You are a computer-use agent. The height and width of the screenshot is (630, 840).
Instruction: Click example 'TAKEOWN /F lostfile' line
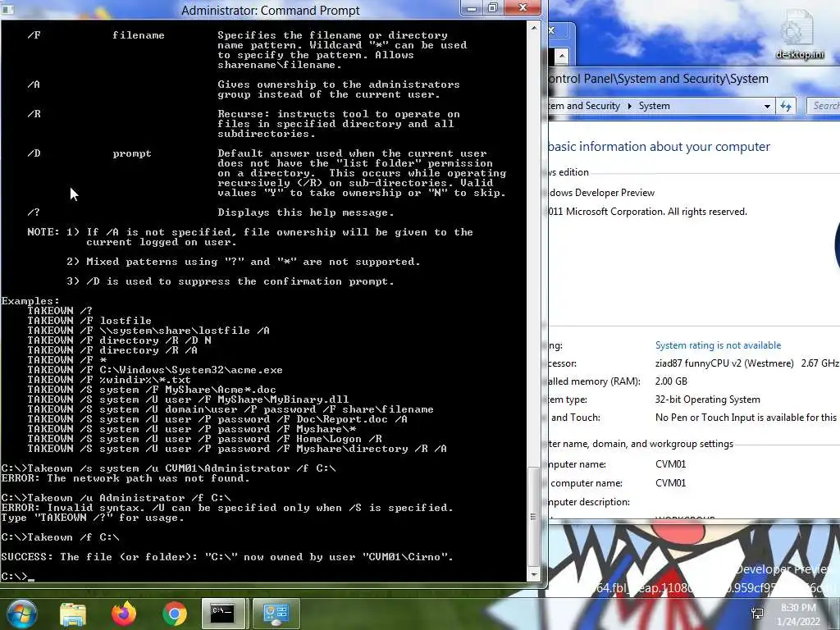pyautogui.click(x=89, y=321)
